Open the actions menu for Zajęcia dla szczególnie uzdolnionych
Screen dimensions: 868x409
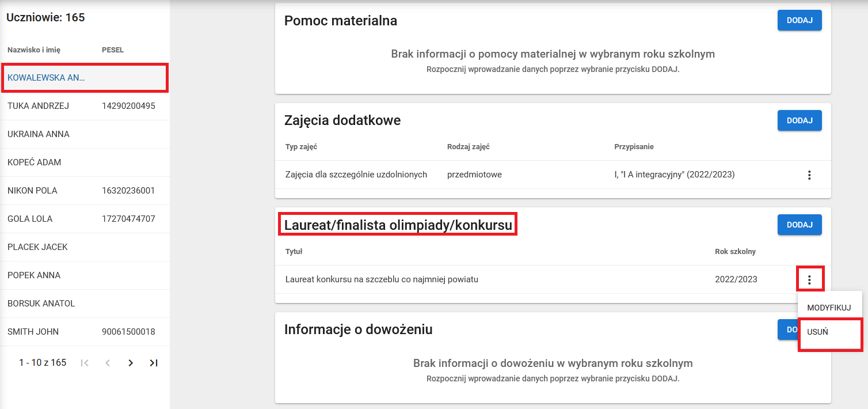[809, 175]
